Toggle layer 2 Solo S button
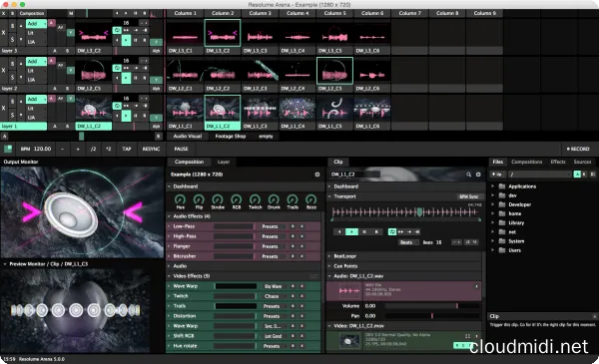This screenshot has width=599, height=364. (12, 78)
